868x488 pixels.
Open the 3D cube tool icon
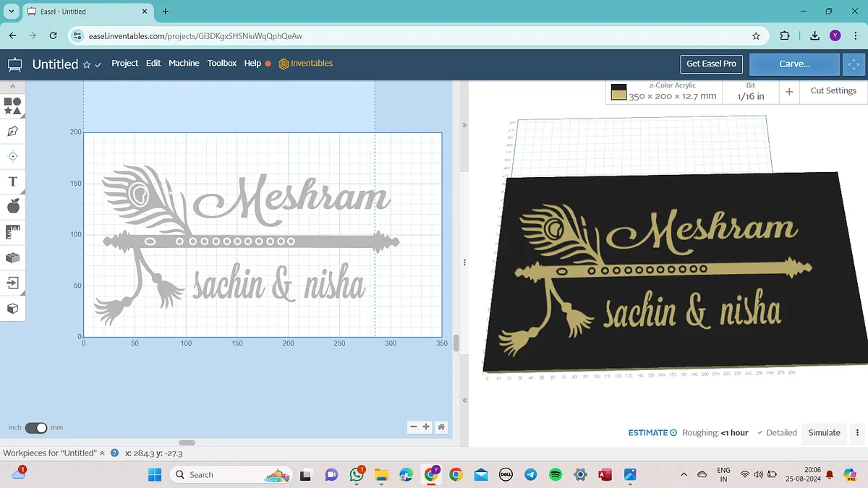pos(12,309)
